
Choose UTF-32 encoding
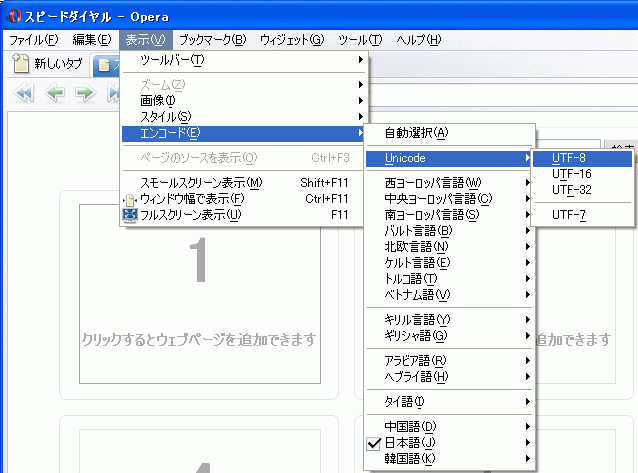pos(582,190)
